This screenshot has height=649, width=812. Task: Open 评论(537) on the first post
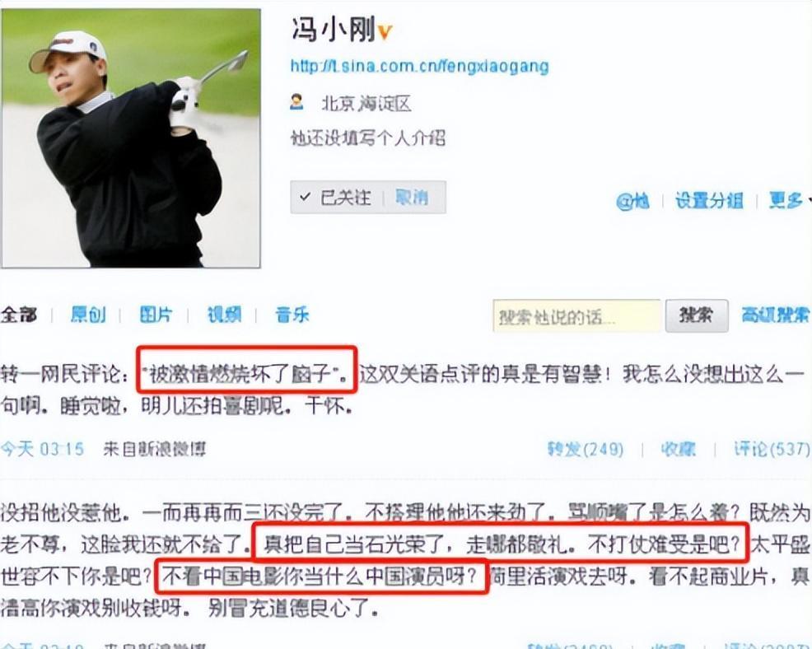pyautogui.click(x=772, y=449)
